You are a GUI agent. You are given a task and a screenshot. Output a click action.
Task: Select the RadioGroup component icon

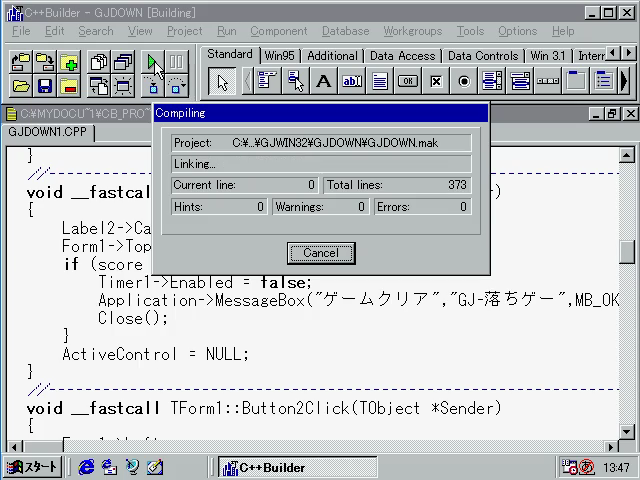click(x=604, y=81)
